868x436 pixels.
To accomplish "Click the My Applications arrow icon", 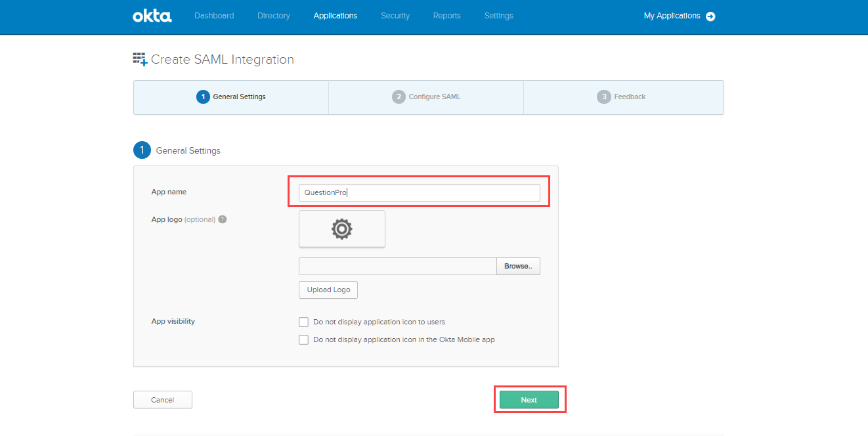I will point(710,16).
